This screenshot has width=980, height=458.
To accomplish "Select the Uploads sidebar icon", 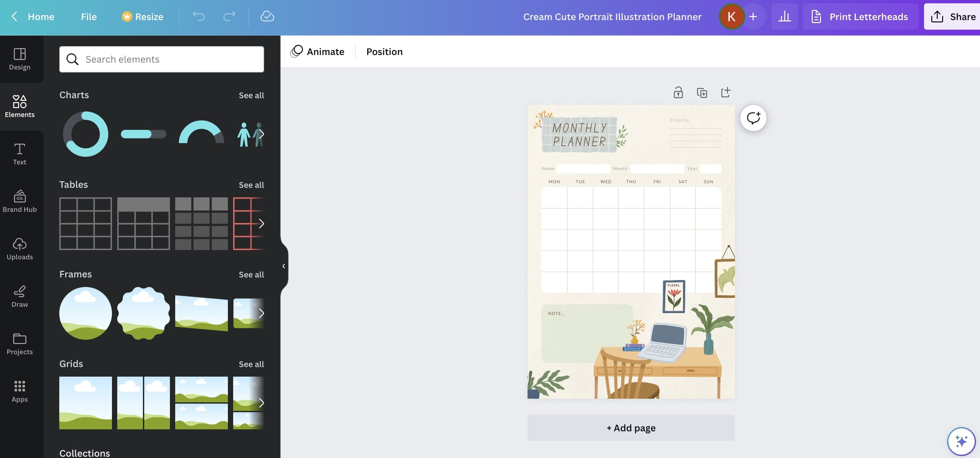I will point(19,248).
